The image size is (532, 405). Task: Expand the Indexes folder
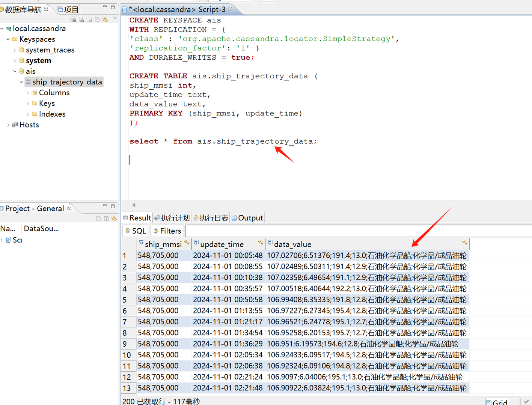[28, 114]
